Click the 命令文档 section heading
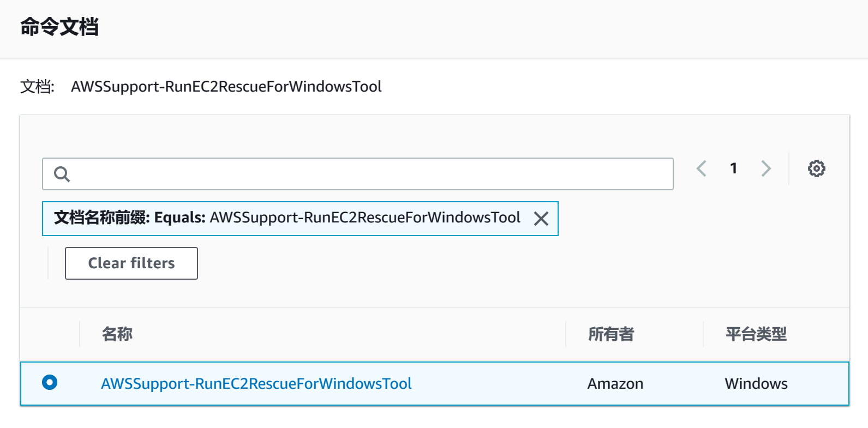The image size is (868, 428). click(x=59, y=27)
